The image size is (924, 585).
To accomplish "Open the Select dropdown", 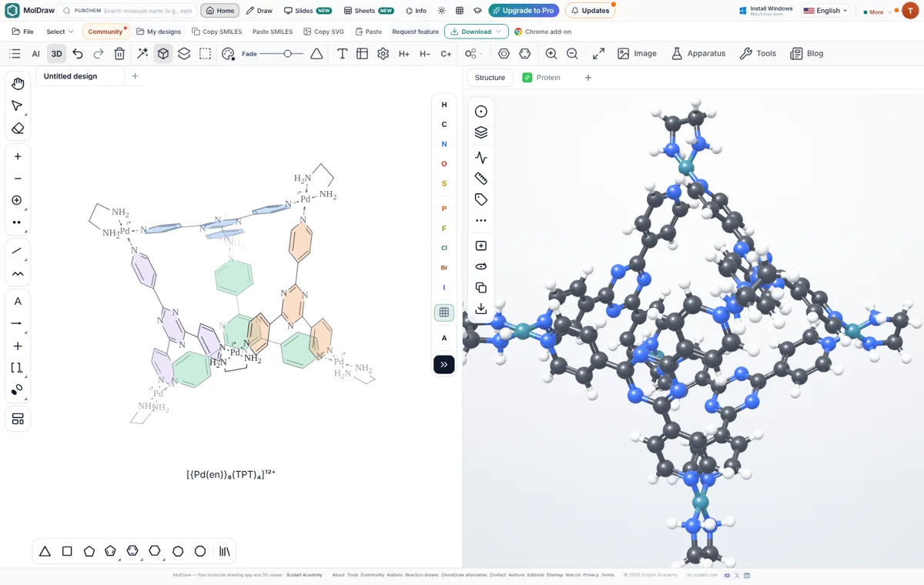I will coord(59,32).
